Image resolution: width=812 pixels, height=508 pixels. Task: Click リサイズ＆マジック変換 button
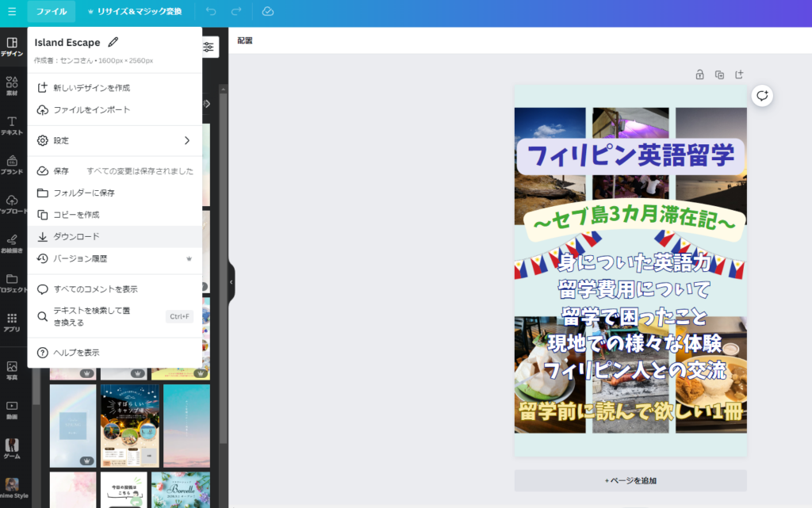pos(134,11)
